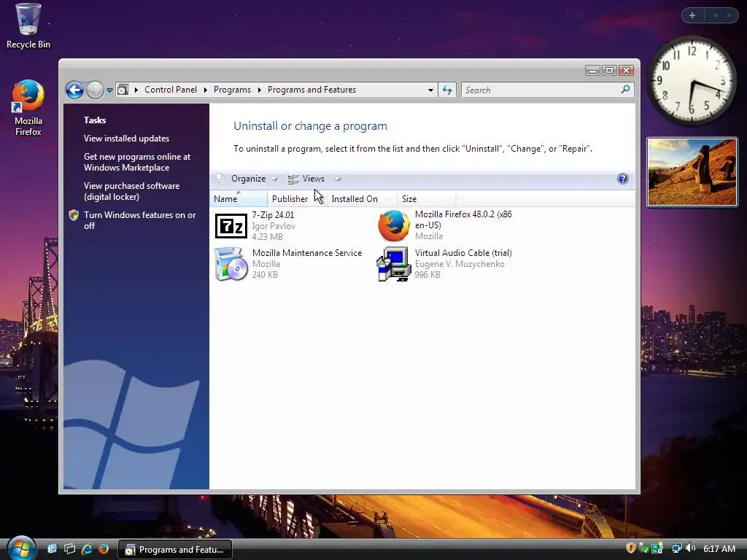Click the shield icon beside Windows features
The height and width of the screenshot is (560, 747).
coord(74,215)
